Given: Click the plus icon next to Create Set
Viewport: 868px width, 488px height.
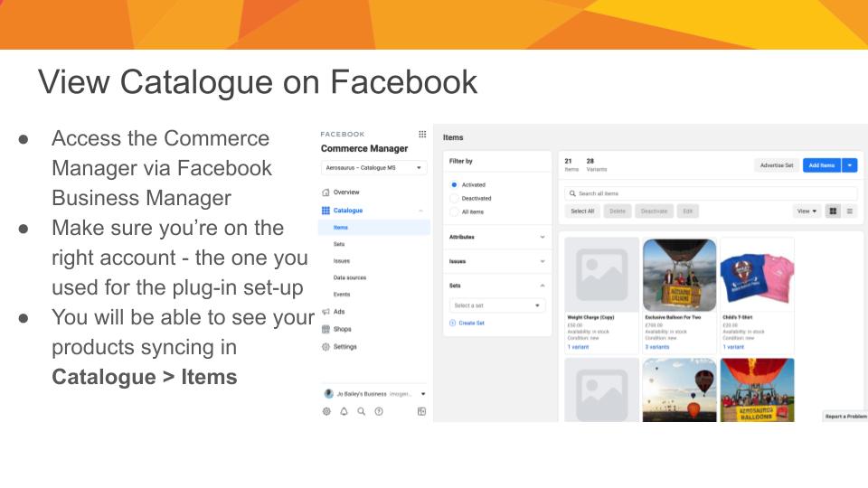Looking at the screenshot, I should 452,323.
